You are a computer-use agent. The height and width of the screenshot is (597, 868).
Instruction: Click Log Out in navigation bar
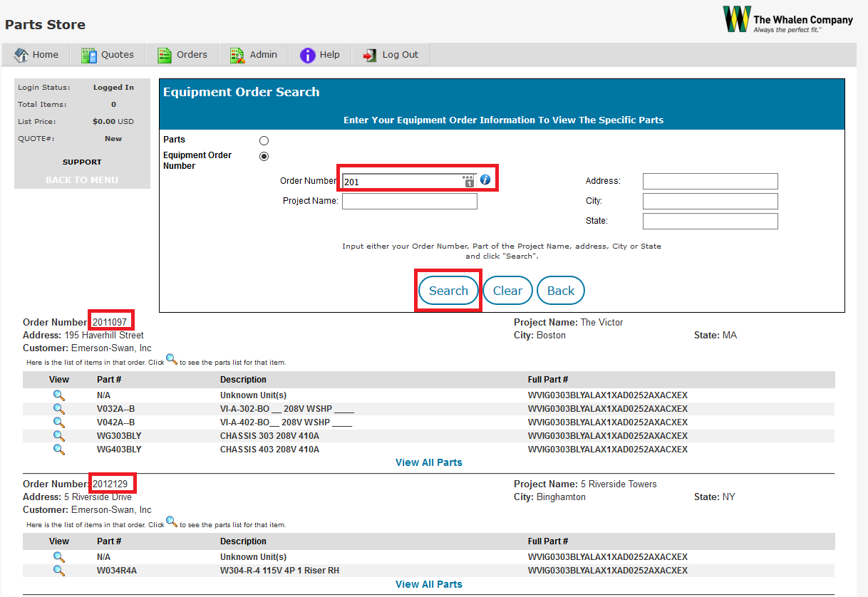(391, 55)
